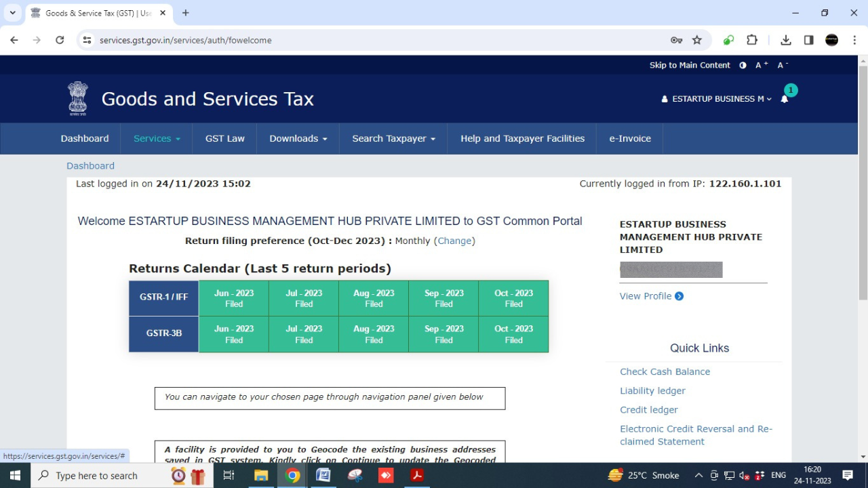Open ESTARTUP BUSINESS user account dropdown
Image resolution: width=868 pixels, height=488 pixels.
coord(717,99)
